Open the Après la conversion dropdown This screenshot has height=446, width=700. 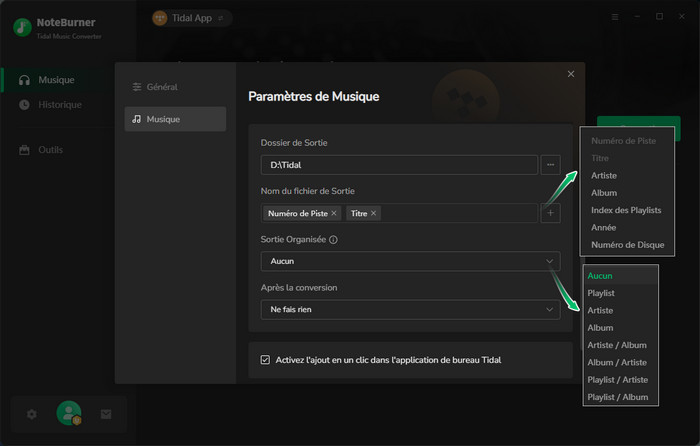(409, 310)
